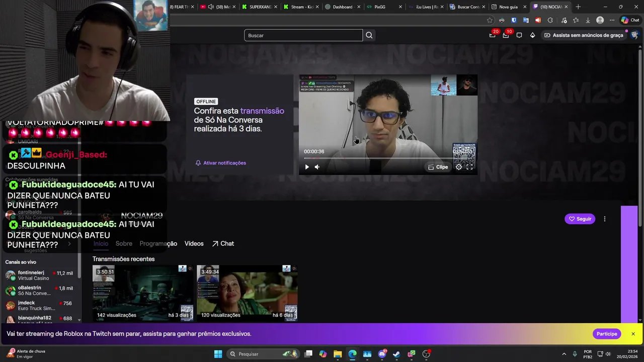Click the translate extension icon in Edge
Screen dimensions: 644x362
[x=526, y=20]
